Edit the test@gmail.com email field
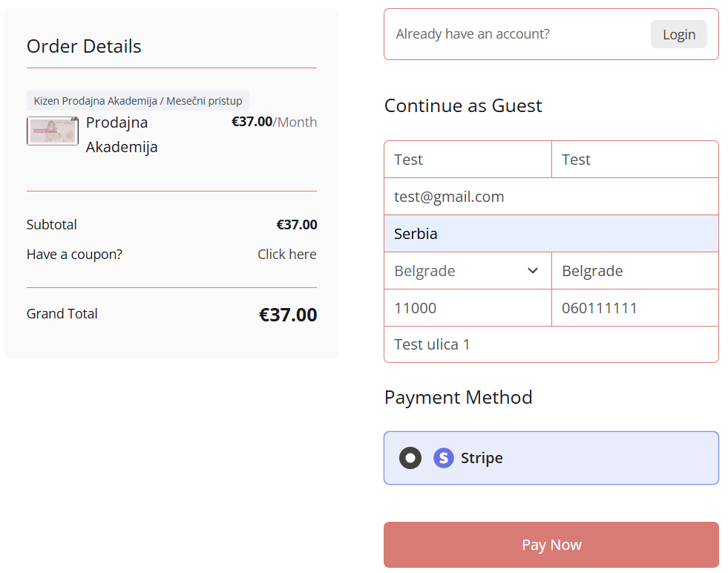 pos(551,197)
